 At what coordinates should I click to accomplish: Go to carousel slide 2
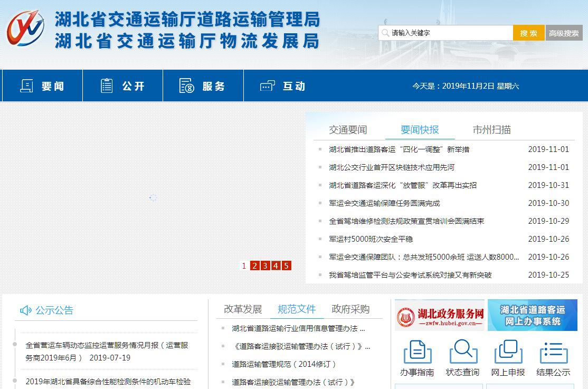pyautogui.click(x=254, y=265)
